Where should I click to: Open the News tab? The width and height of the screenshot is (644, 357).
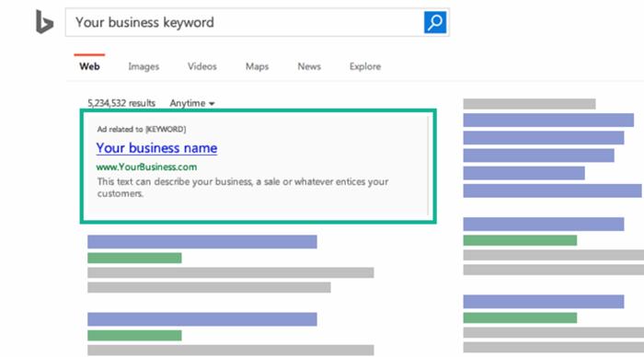(x=309, y=66)
